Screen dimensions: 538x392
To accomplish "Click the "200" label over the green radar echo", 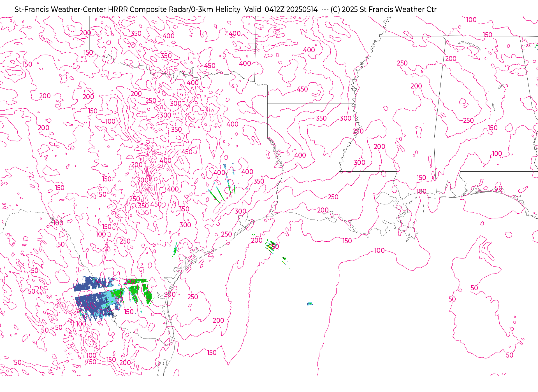I will click(130, 281).
